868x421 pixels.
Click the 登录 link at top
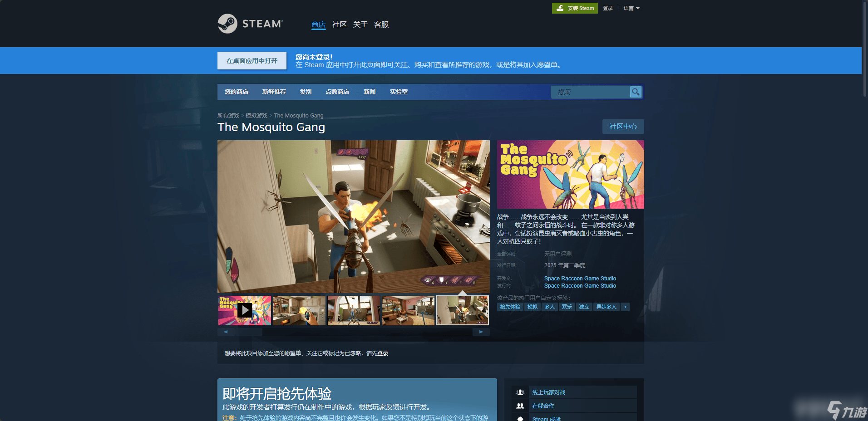tap(608, 8)
